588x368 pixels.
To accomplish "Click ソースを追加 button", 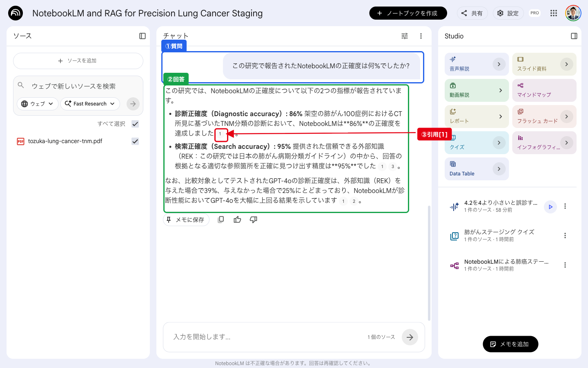I will coord(78,61).
